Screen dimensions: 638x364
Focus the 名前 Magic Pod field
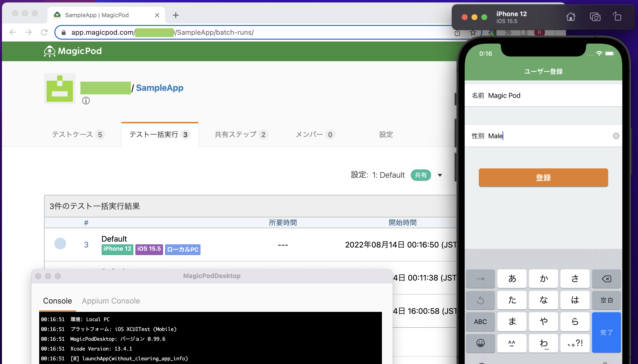tap(543, 95)
